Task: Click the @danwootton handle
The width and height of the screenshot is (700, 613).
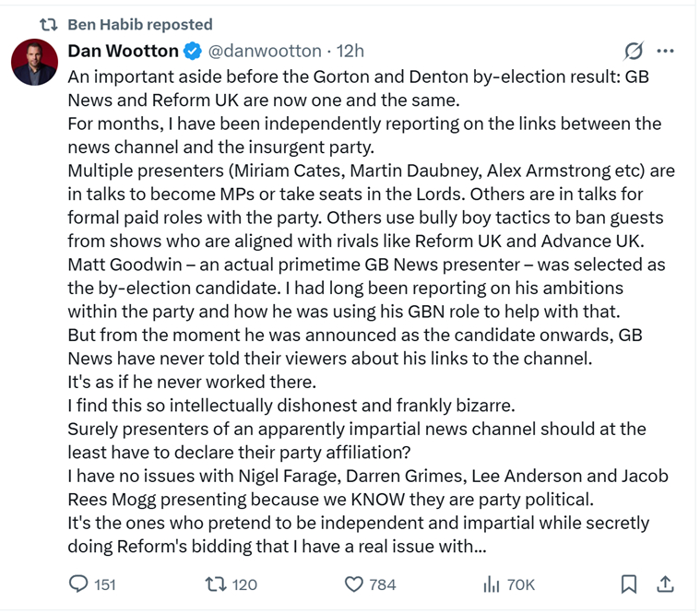Action: click(x=263, y=51)
